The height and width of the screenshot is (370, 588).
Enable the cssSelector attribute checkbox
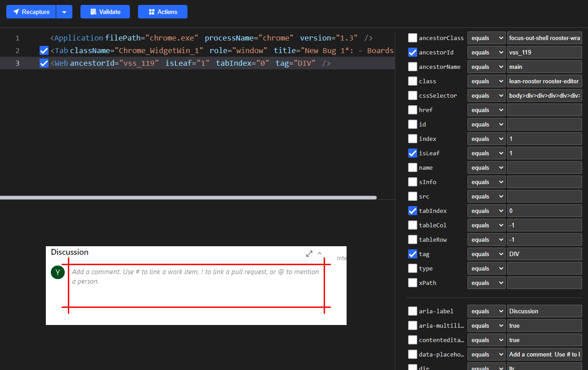tap(412, 95)
